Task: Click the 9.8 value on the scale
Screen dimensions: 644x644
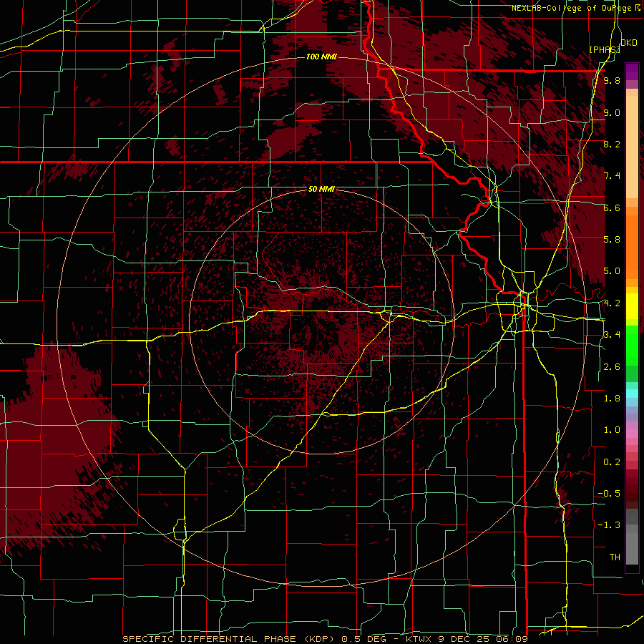Action: click(612, 81)
